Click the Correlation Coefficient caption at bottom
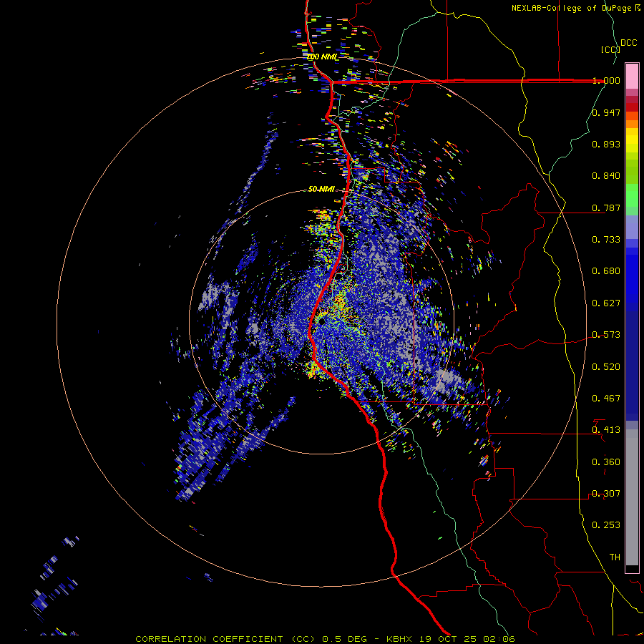644x644 pixels. pos(325,639)
